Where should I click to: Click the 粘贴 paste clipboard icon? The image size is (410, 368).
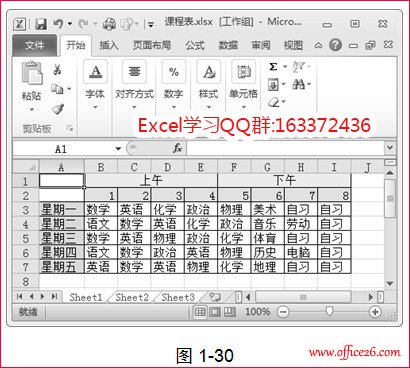click(x=32, y=73)
